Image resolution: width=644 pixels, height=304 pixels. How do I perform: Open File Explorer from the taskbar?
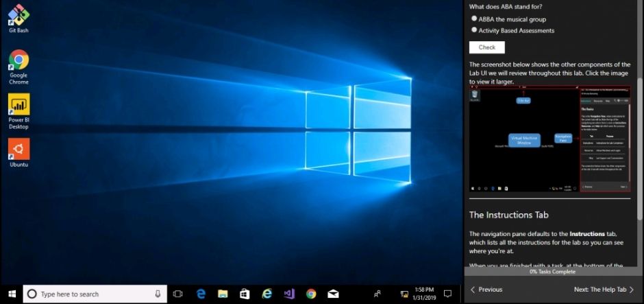(223, 294)
